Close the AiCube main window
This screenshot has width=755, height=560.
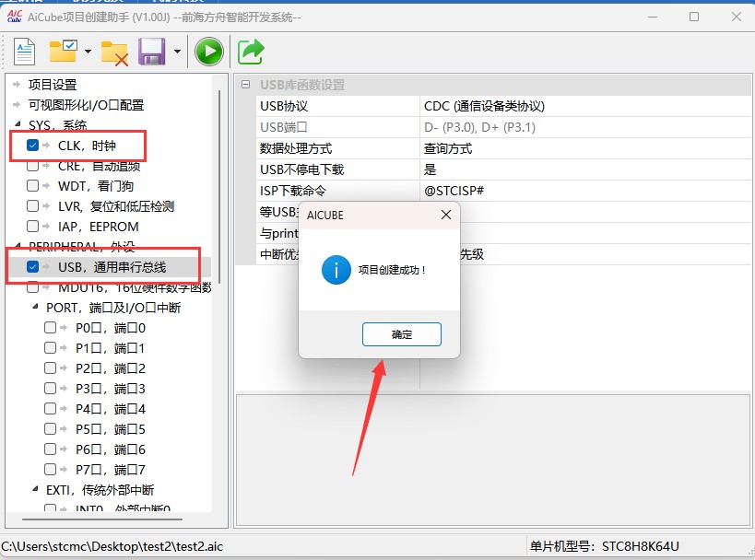[x=737, y=17]
